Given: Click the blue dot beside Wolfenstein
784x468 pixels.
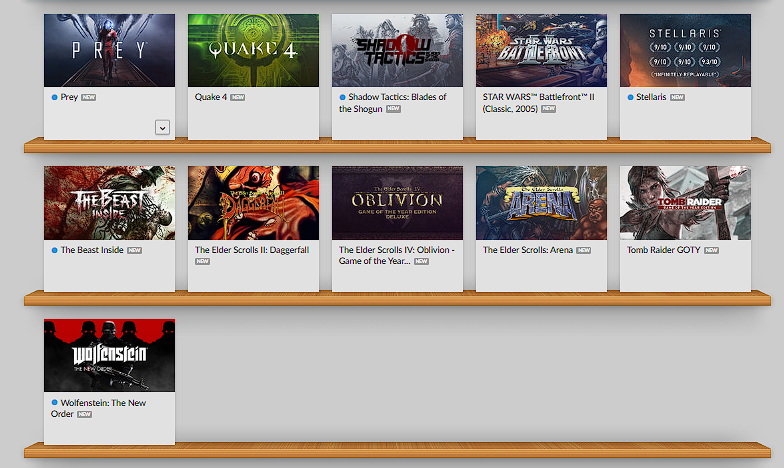Looking at the screenshot, I should (54, 402).
